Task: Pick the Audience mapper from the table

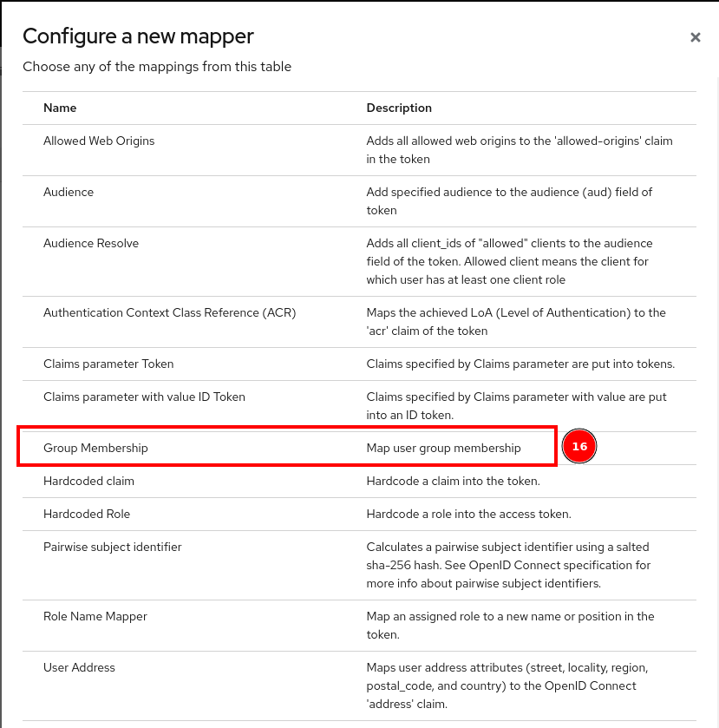Action: [69, 192]
